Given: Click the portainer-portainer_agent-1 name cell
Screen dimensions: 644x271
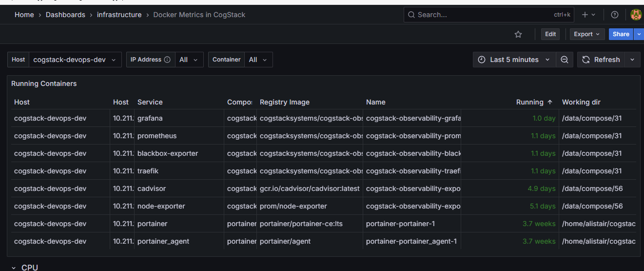Looking at the screenshot, I should pyautogui.click(x=412, y=241).
